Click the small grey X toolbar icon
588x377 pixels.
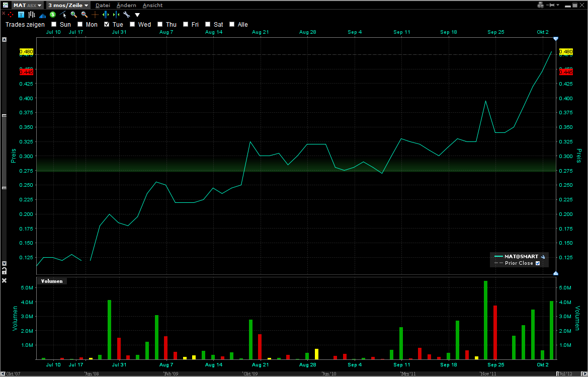click(4, 13)
